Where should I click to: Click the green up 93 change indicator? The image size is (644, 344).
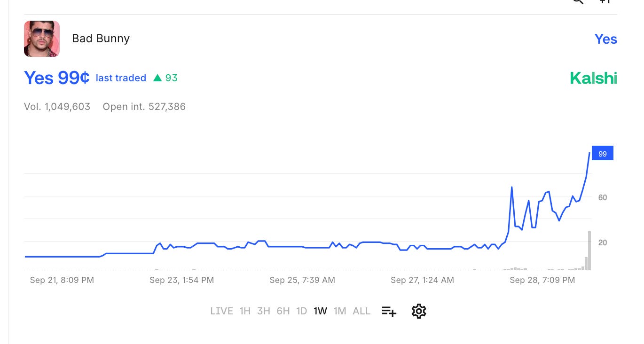click(x=165, y=78)
